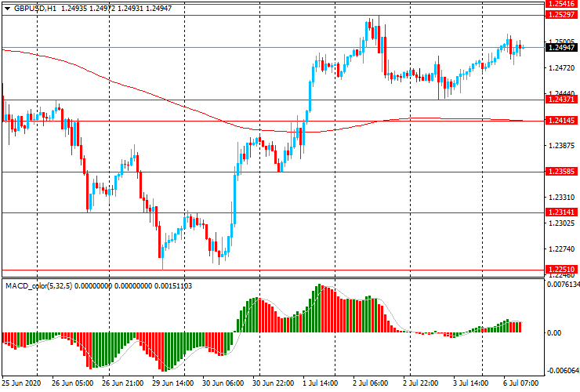Click the current price label 1.24947
580x392 pixels.
tap(561, 47)
